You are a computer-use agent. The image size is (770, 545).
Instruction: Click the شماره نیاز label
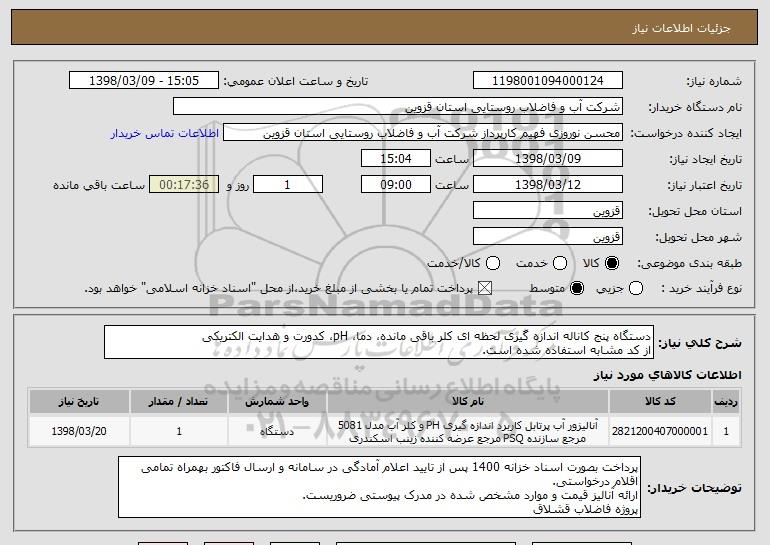click(x=714, y=82)
